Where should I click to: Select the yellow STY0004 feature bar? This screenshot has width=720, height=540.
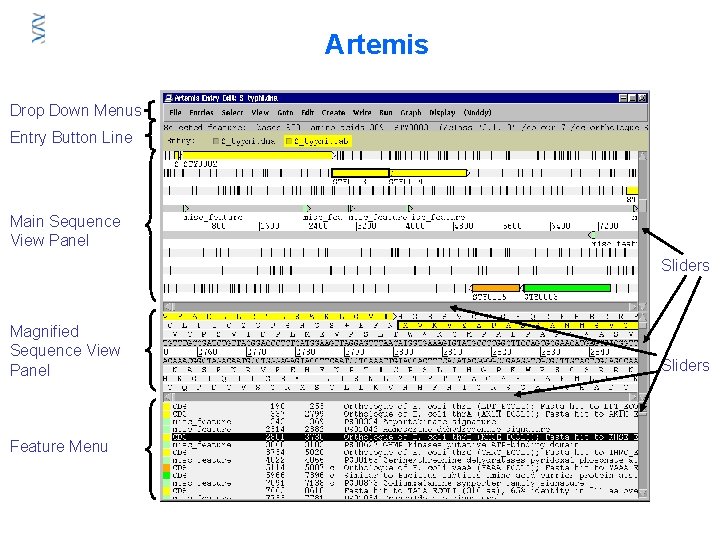[x=428, y=173]
